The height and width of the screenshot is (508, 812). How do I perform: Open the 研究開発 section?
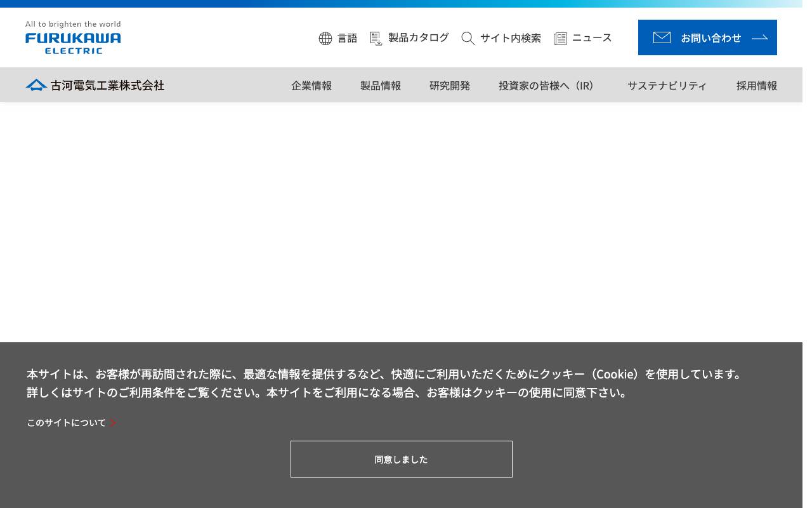coord(449,85)
